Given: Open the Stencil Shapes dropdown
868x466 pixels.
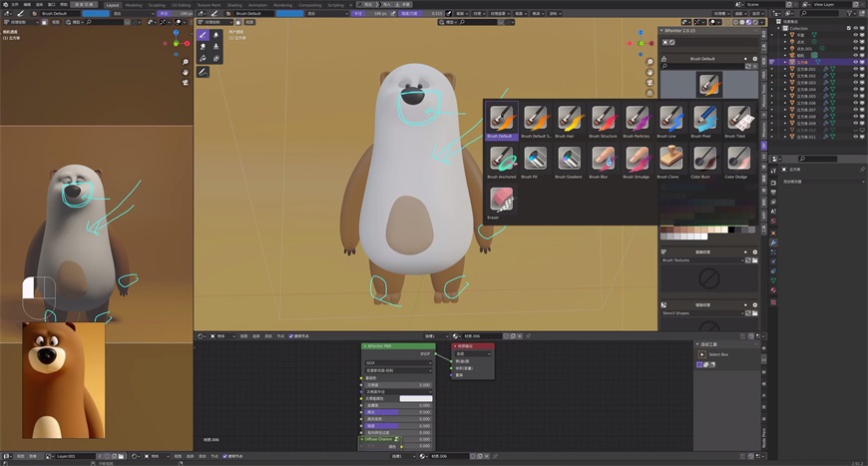Looking at the screenshot, I should click(702, 313).
